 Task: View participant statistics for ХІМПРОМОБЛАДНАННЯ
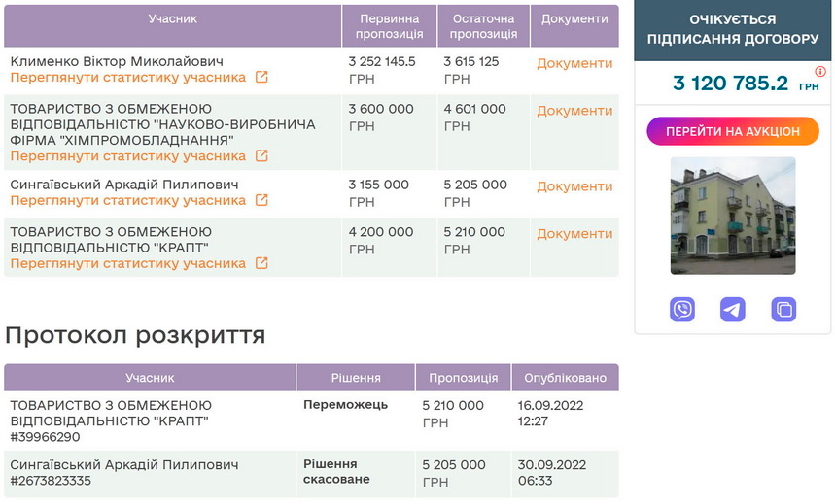pyautogui.click(x=128, y=156)
